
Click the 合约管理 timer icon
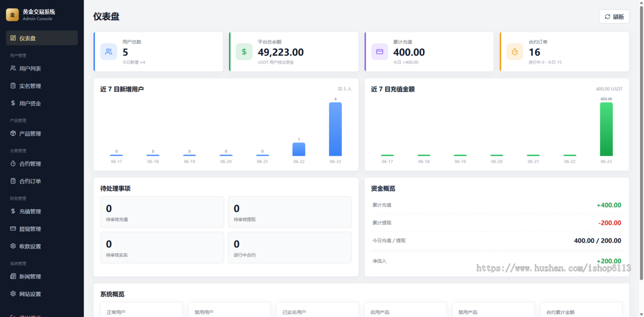13,164
